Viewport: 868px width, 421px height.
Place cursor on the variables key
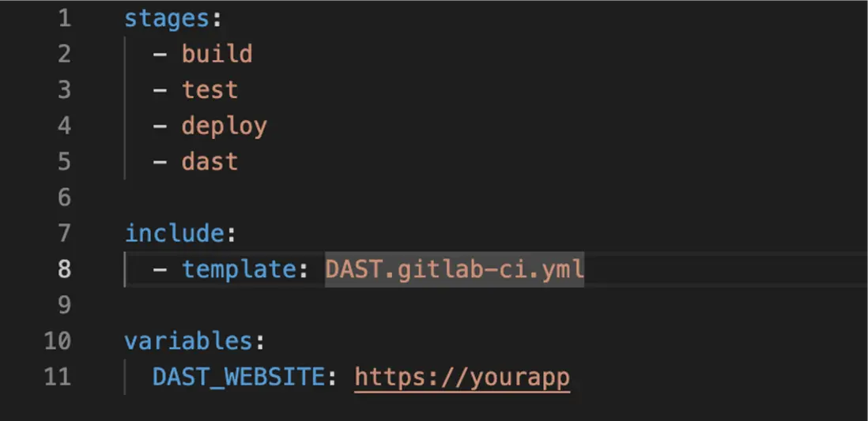tap(188, 340)
